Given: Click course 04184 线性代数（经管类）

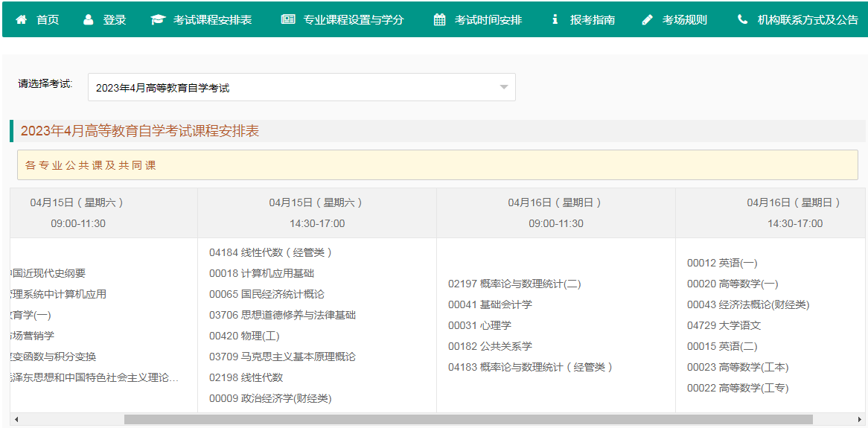Looking at the screenshot, I should click(x=270, y=252).
